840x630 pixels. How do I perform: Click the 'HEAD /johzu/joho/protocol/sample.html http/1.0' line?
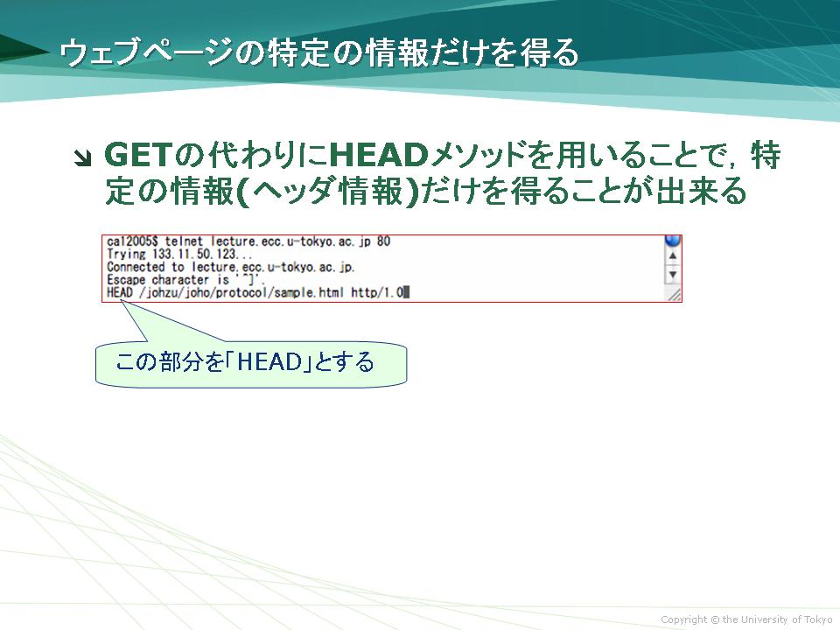coord(255,293)
